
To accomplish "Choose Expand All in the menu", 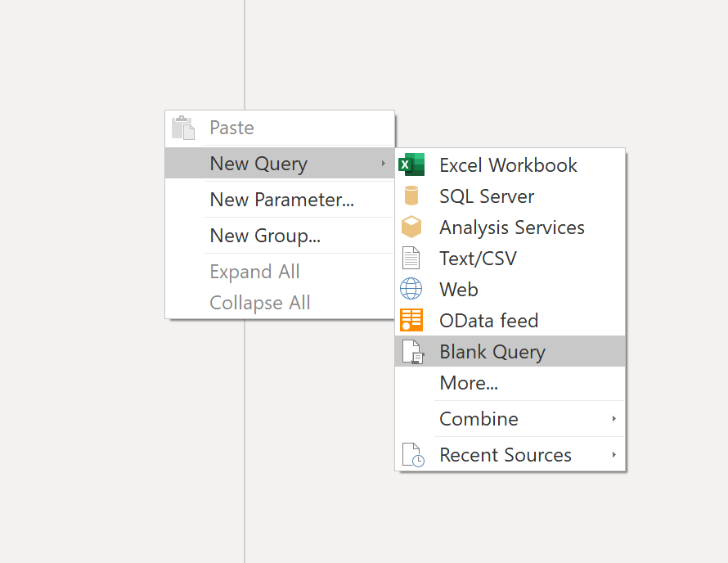I will click(x=280, y=272).
